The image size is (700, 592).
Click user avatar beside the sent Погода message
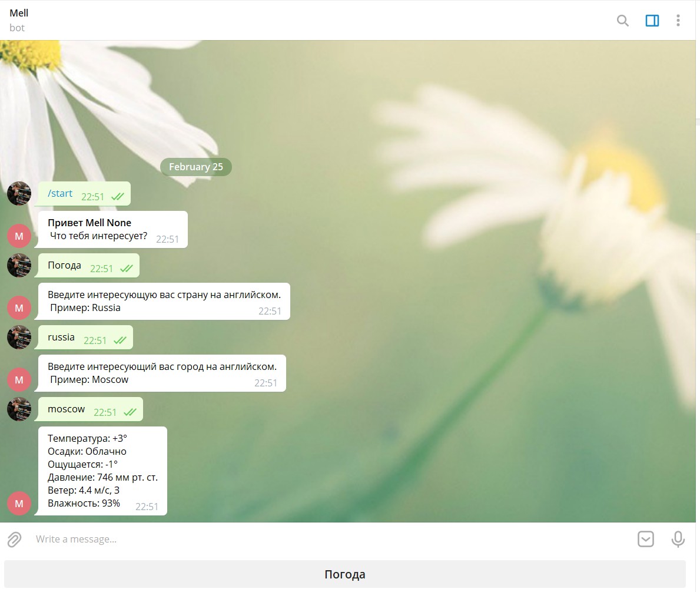coord(19,266)
